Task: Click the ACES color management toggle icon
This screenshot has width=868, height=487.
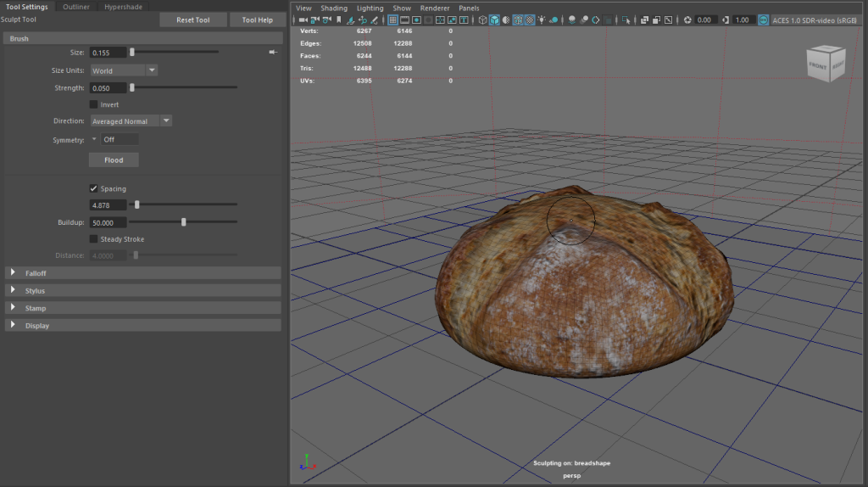Action: [764, 20]
